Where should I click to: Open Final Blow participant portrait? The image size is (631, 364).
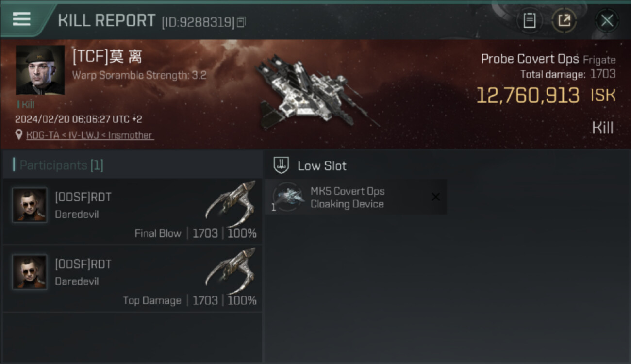[x=30, y=205]
